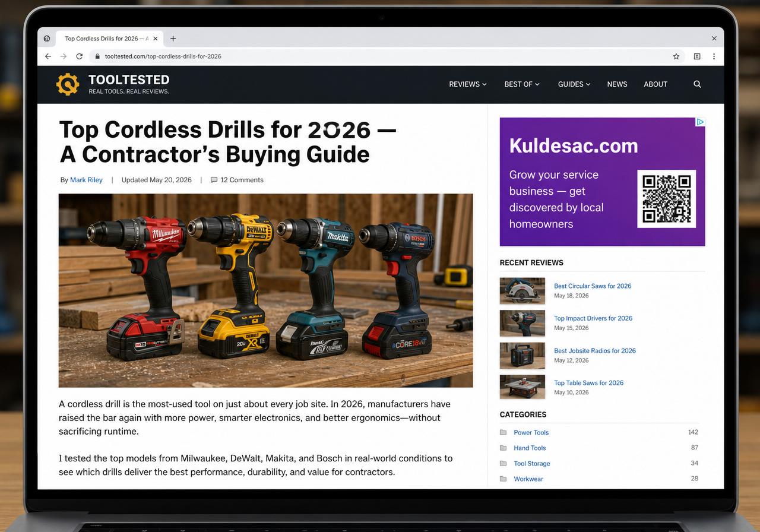This screenshot has height=532, width=760.
Task: Expand the Best Of dropdown menu
Action: [x=522, y=84]
